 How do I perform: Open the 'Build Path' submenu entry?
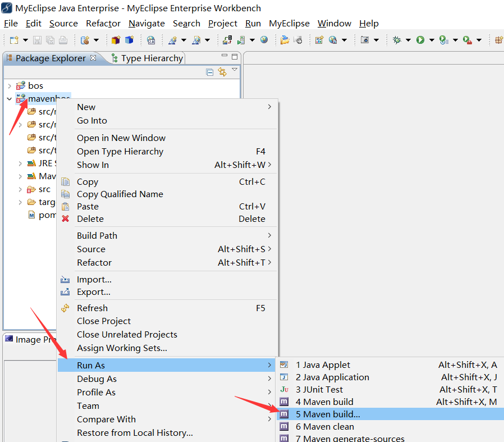pos(167,235)
